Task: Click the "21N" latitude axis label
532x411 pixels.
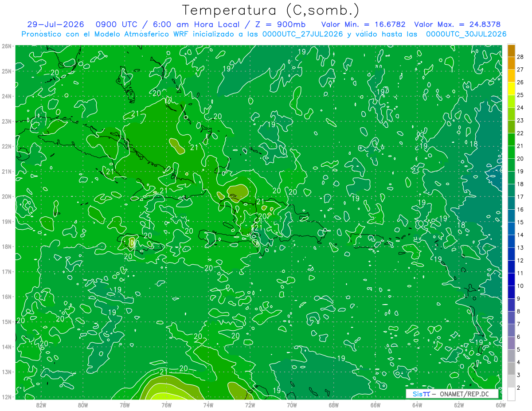Action: (x=7, y=171)
